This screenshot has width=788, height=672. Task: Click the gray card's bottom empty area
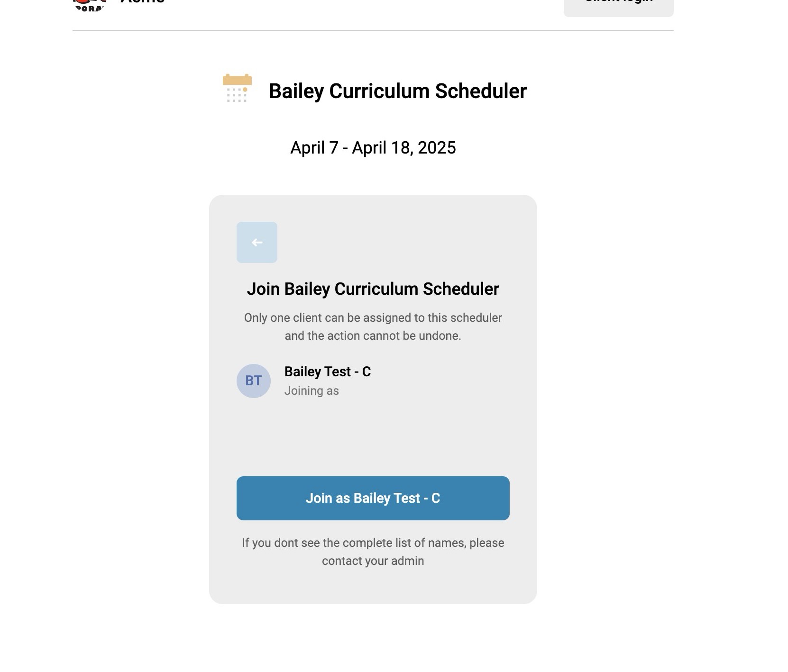pos(373,587)
